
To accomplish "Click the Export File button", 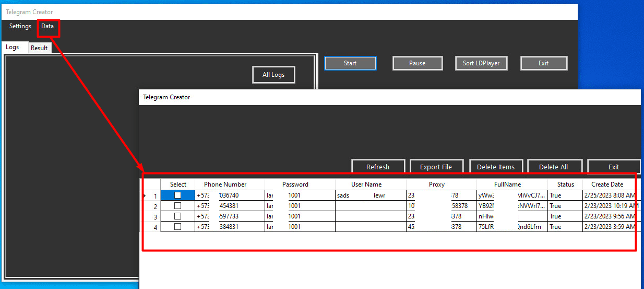I will click(436, 167).
